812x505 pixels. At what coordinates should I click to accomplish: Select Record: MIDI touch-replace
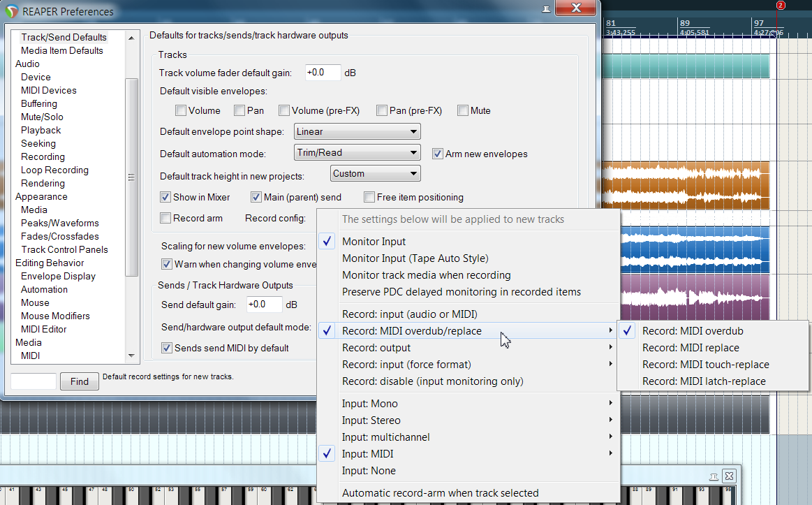click(x=713, y=365)
